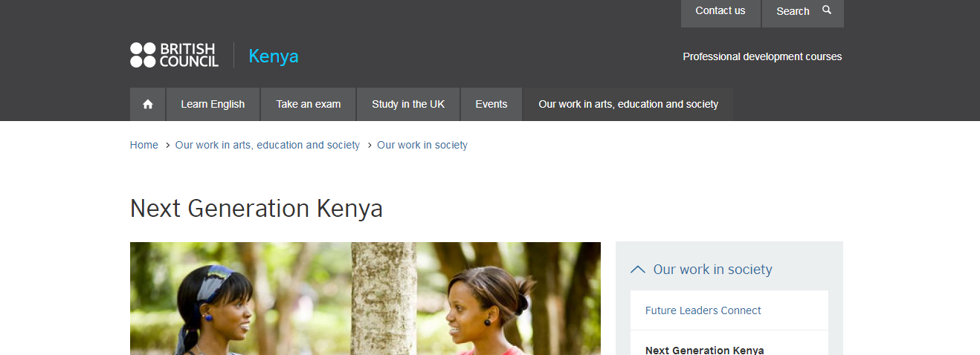
Task: Click Our work in society breadcrumb
Action: click(x=422, y=145)
